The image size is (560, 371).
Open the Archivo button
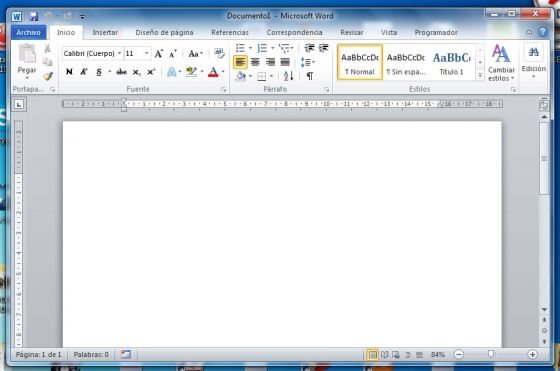click(x=28, y=32)
